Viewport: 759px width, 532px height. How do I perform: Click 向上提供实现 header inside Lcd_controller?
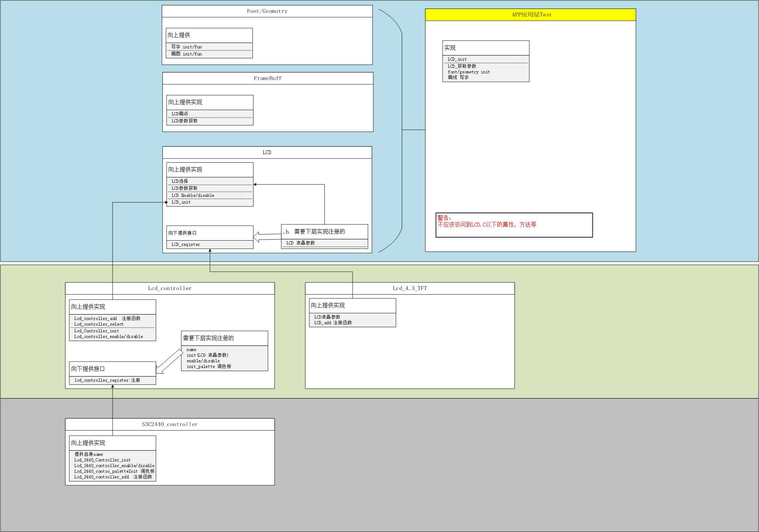click(x=113, y=307)
